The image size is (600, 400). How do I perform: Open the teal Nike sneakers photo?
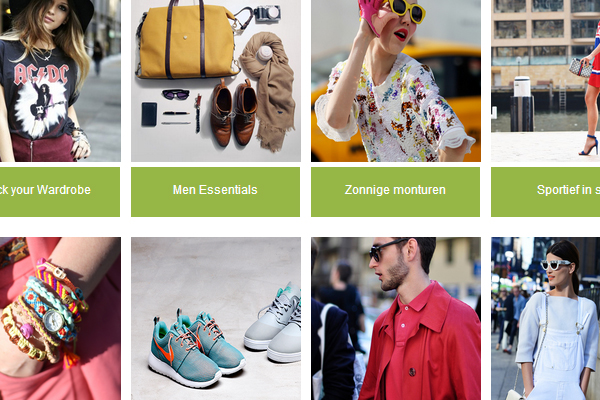point(216,318)
